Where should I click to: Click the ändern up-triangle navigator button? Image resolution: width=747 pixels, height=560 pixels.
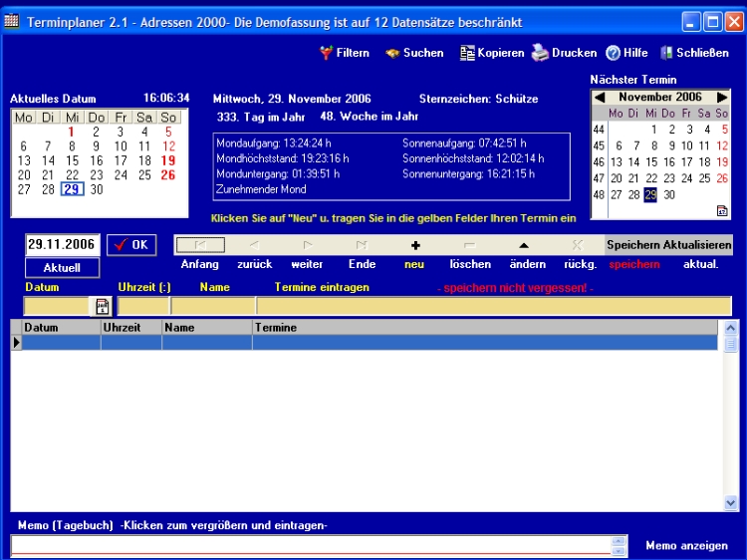[524, 245]
